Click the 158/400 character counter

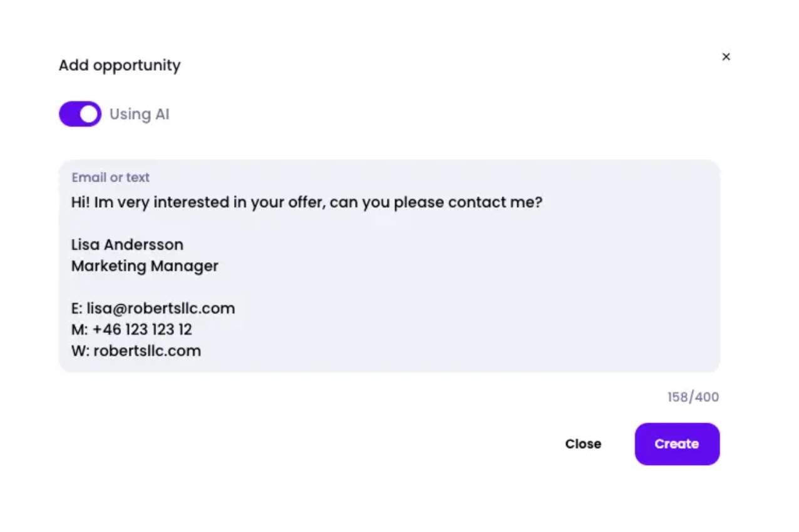coord(693,397)
